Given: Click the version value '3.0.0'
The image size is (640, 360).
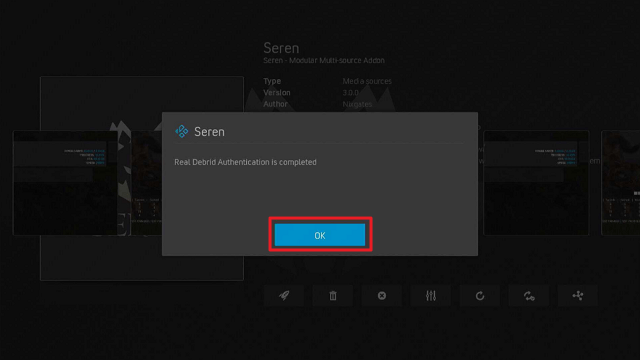Looking at the screenshot, I should coord(351,93).
